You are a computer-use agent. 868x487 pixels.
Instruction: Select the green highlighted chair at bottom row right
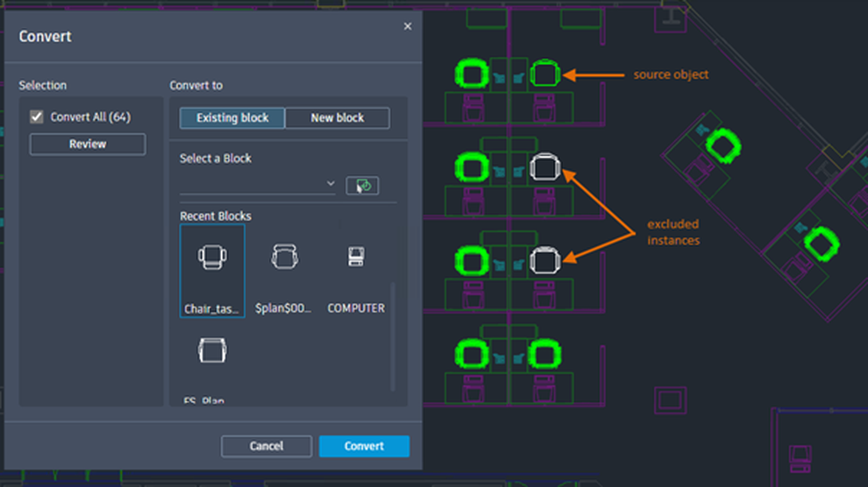tap(544, 354)
